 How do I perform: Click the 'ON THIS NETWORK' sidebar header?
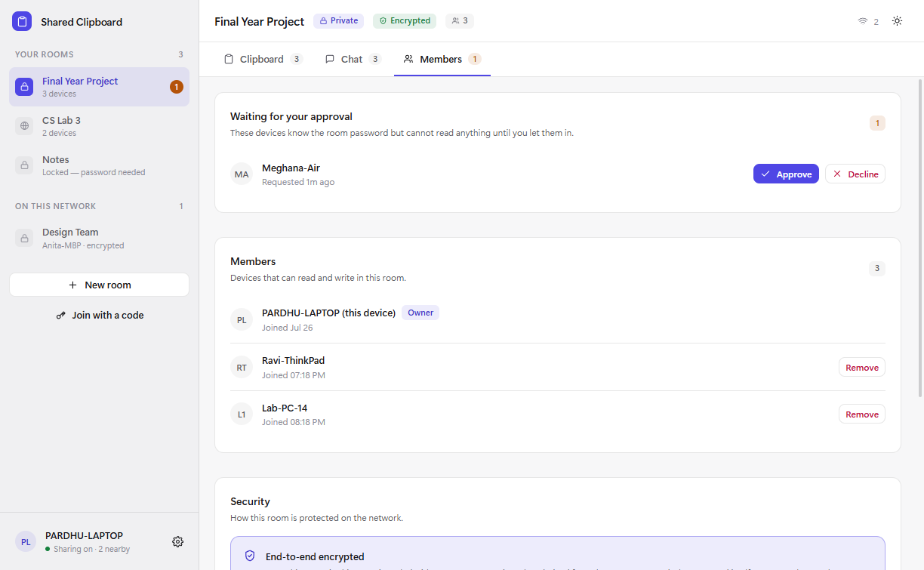(56, 206)
